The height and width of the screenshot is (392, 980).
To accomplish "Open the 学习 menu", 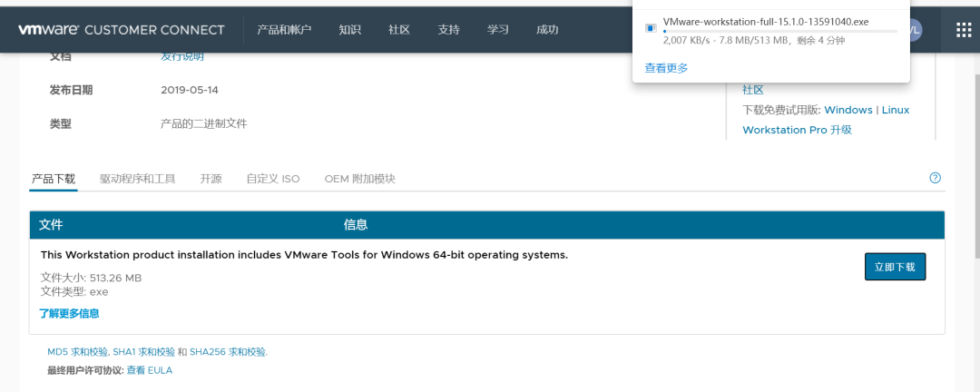I will pos(497,29).
